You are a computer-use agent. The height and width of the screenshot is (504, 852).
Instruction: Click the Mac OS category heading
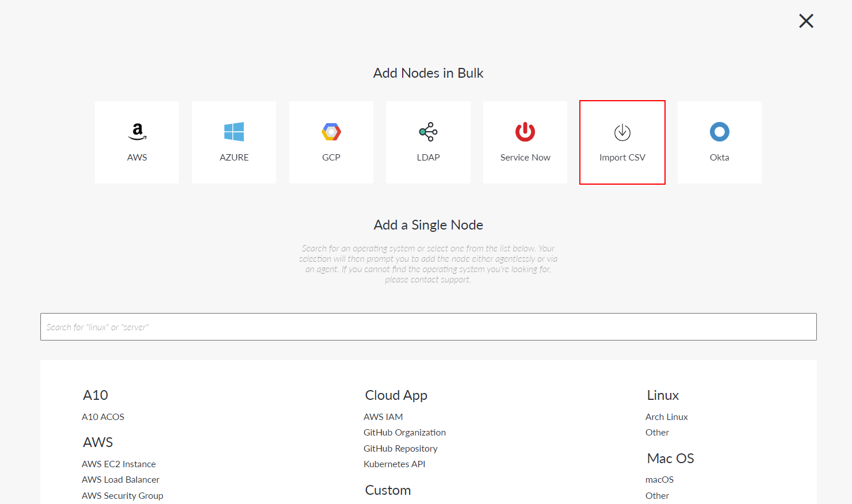tap(670, 459)
